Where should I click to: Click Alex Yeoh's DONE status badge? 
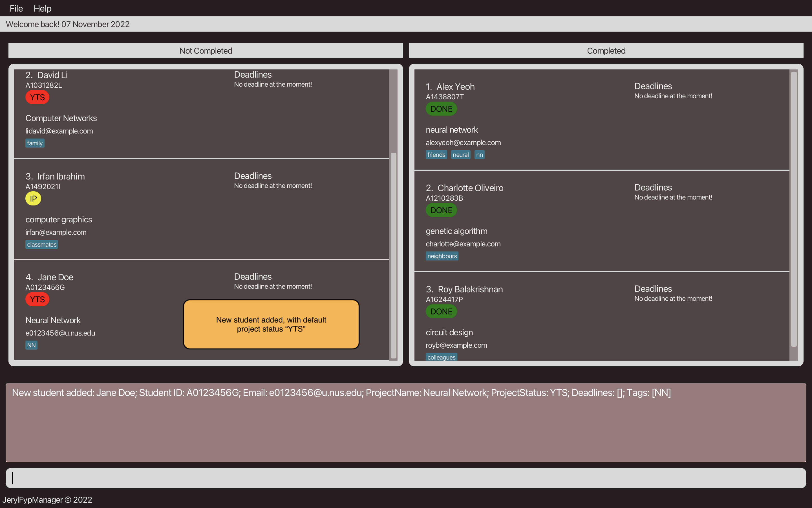click(441, 109)
